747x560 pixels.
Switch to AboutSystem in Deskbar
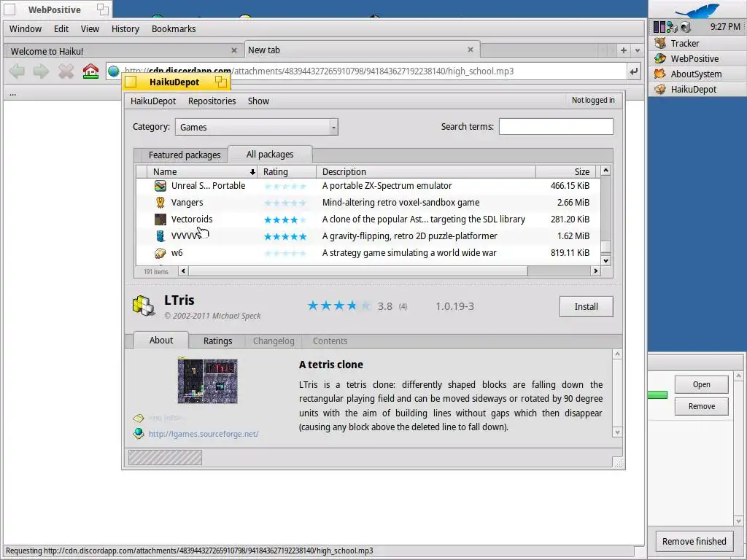697,74
